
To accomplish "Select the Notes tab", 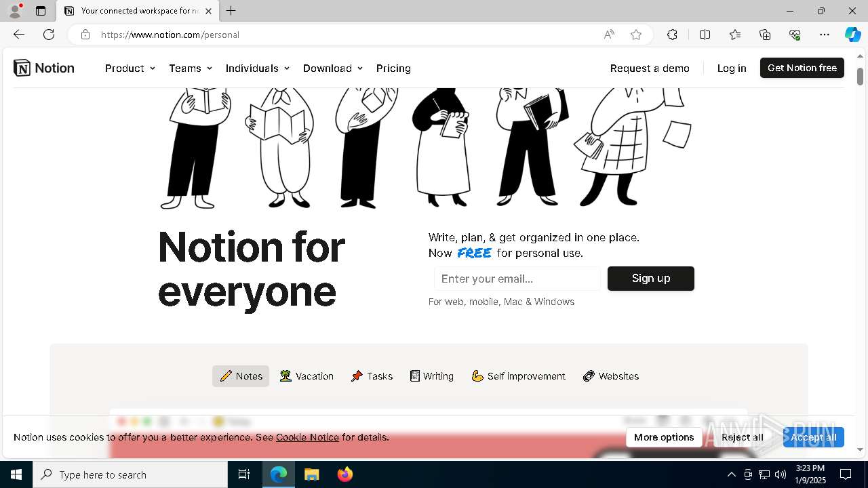I will pos(241,376).
